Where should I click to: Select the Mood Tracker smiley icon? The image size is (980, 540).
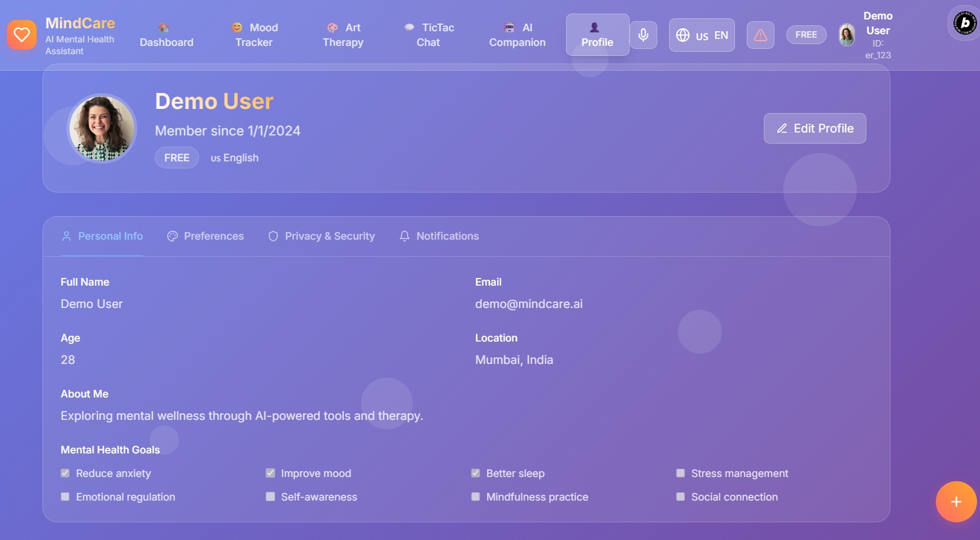(x=237, y=27)
